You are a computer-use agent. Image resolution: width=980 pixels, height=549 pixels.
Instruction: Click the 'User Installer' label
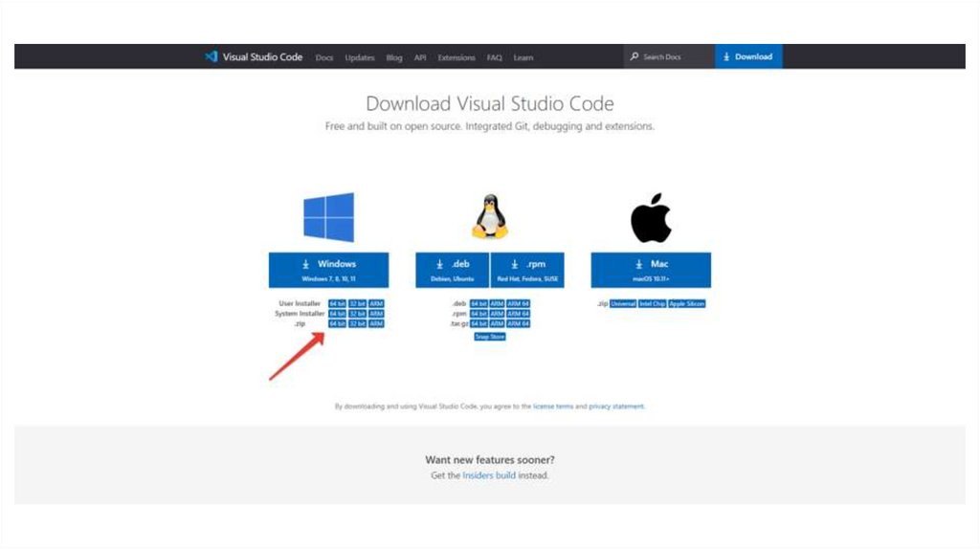(x=300, y=303)
